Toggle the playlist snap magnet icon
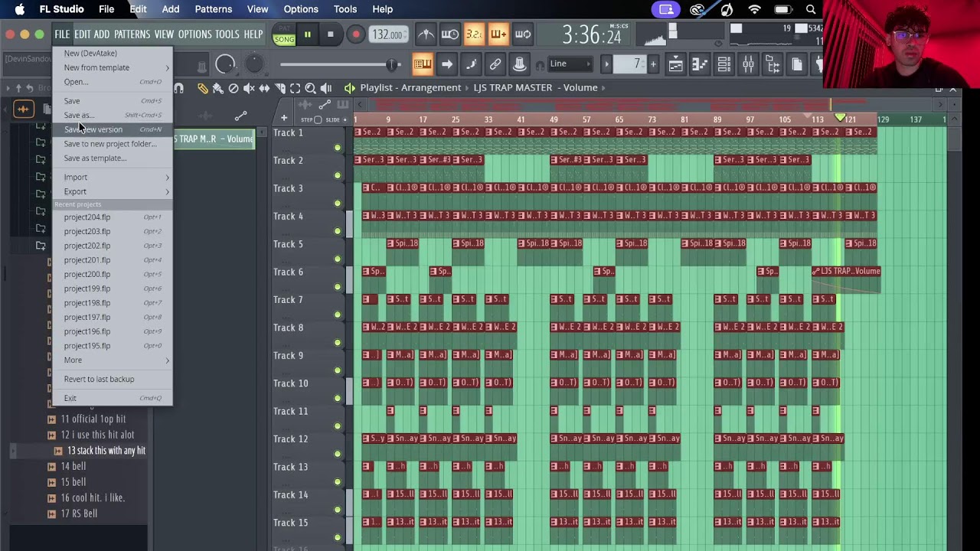The height and width of the screenshot is (551, 980). click(178, 89)
